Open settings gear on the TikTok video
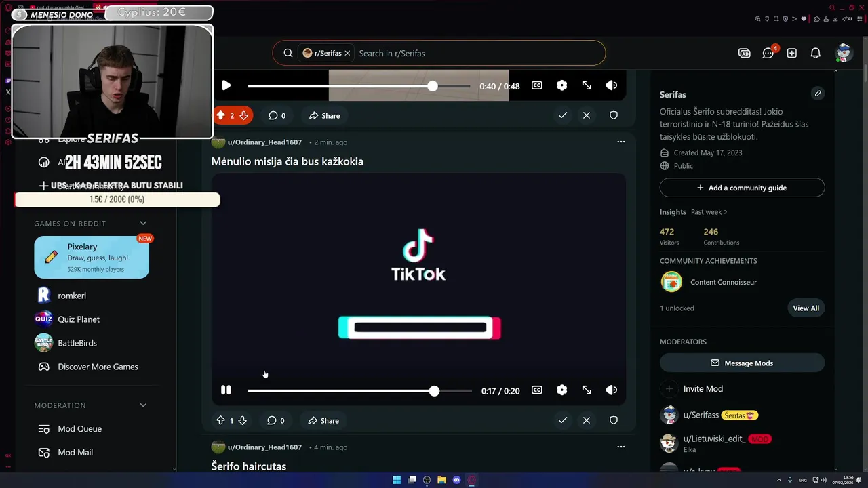This screenshot has height=488, width=868. 561,390
